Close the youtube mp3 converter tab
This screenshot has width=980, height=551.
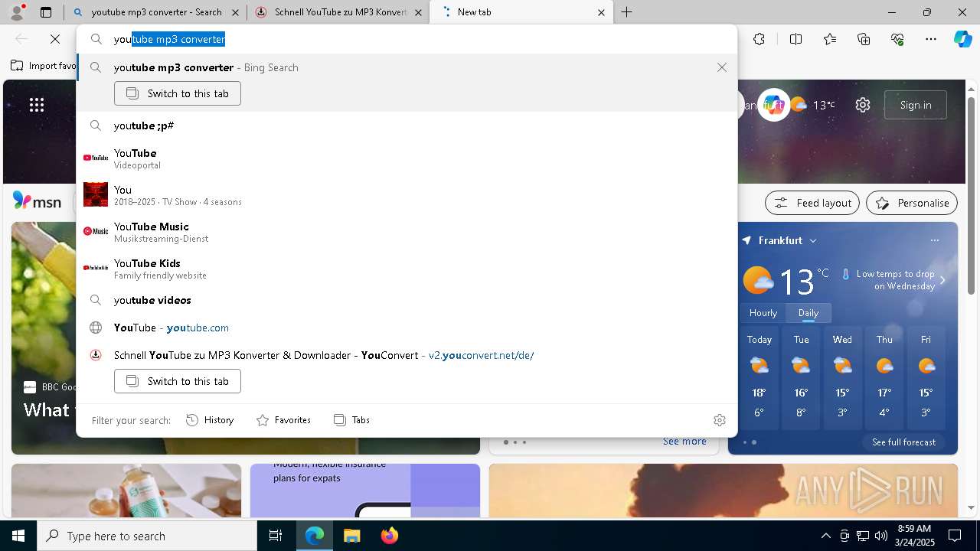pyautogui.click(x=235, y=12)
